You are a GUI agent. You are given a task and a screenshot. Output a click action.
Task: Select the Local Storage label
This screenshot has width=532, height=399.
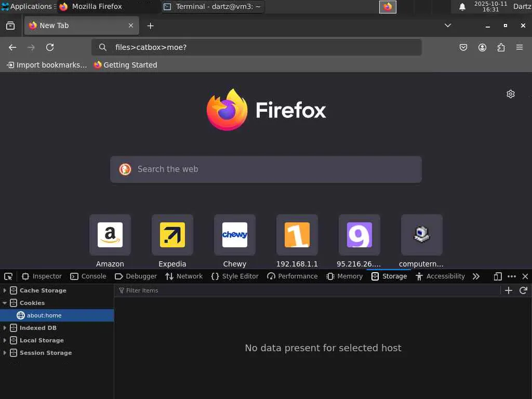coord(42,340)
